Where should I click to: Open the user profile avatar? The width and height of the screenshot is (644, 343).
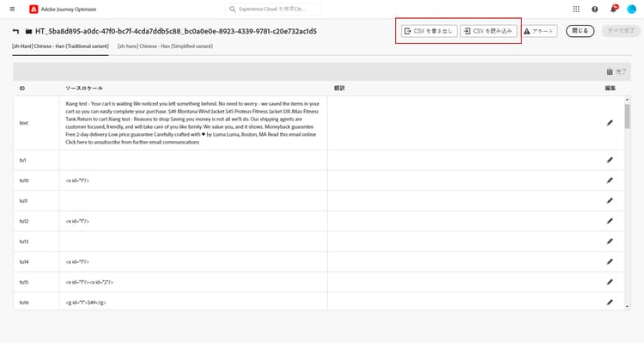632,9
